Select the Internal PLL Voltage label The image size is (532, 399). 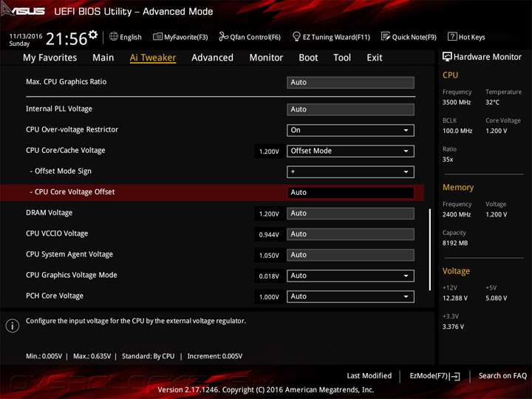tap(59, 109)
